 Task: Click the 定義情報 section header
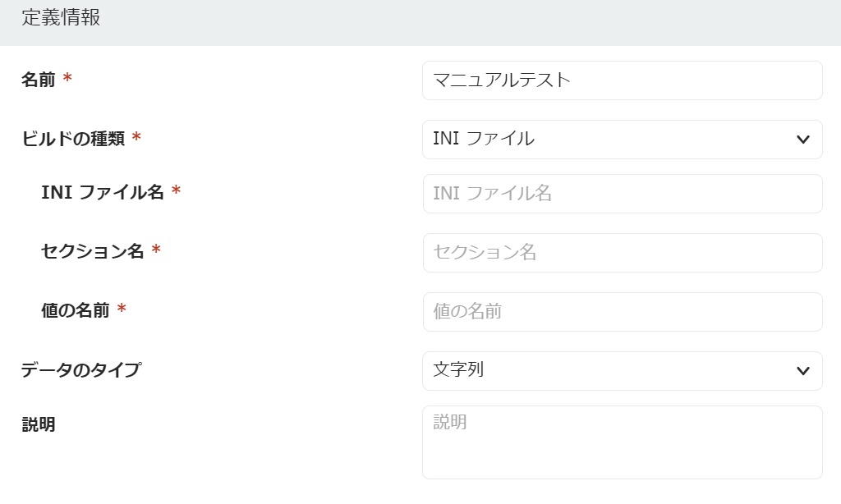[61, 18]
